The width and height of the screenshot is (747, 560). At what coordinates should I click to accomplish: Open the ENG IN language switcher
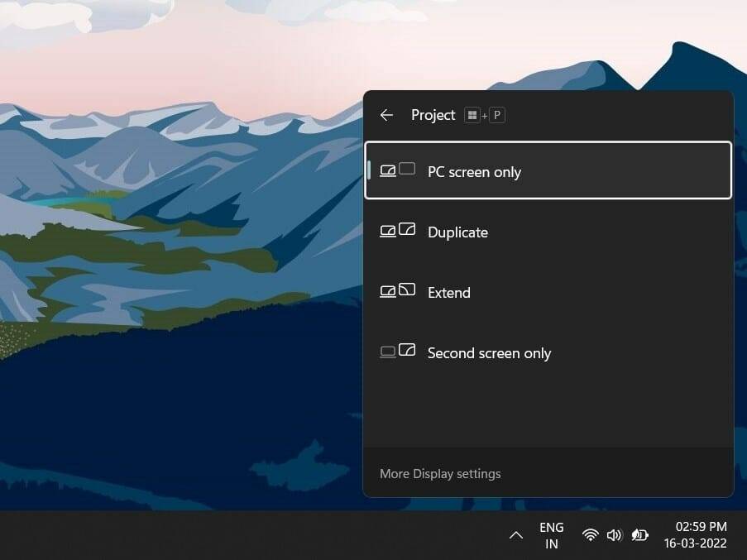pos(551,534)
